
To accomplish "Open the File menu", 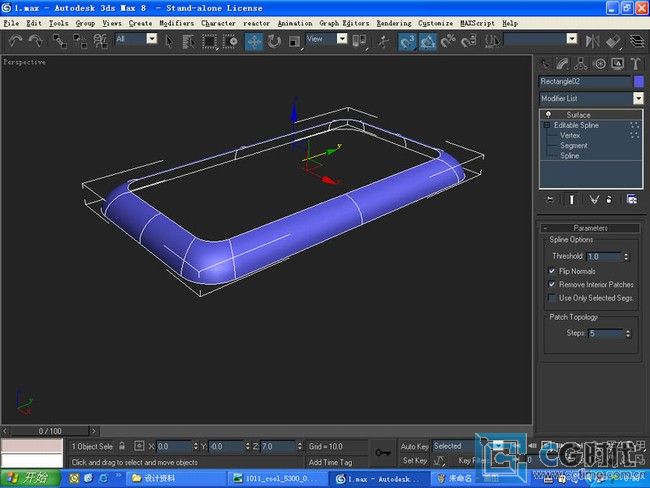I will click(x=11, y=23).
